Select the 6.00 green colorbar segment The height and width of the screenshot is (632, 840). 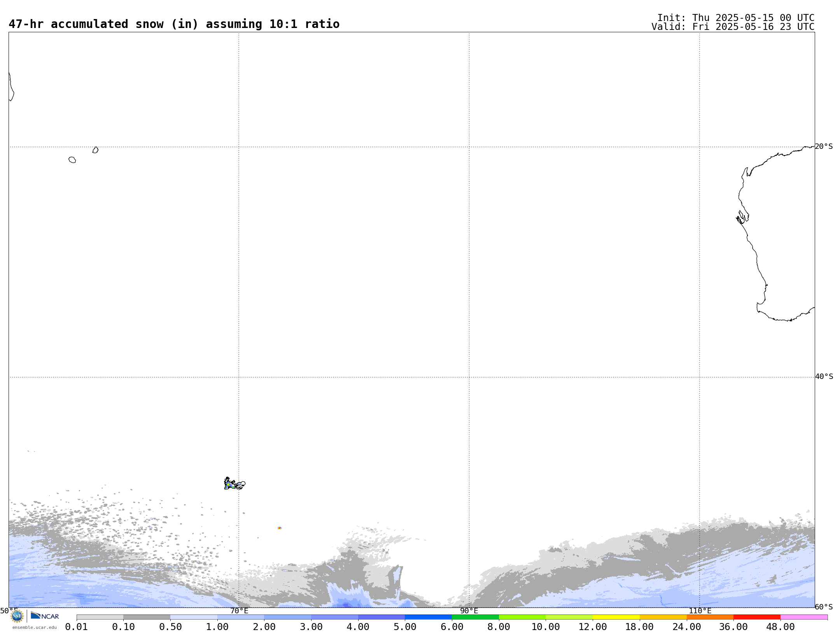(x=475, y=617)
